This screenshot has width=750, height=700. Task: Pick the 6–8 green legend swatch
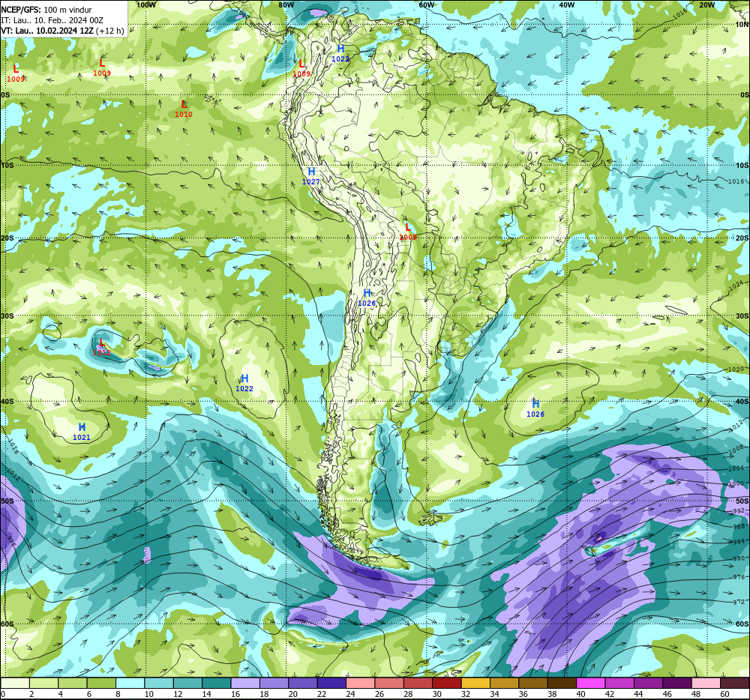click(101, 683)
